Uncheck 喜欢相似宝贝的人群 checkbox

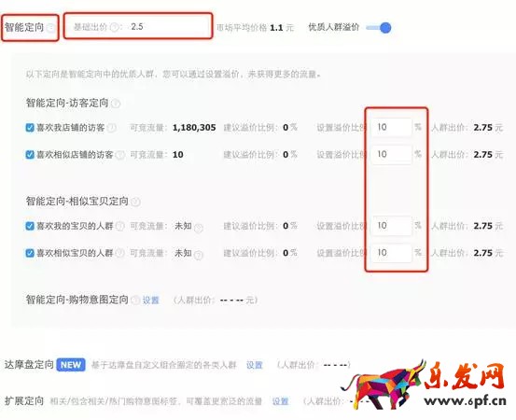(30, 253)
